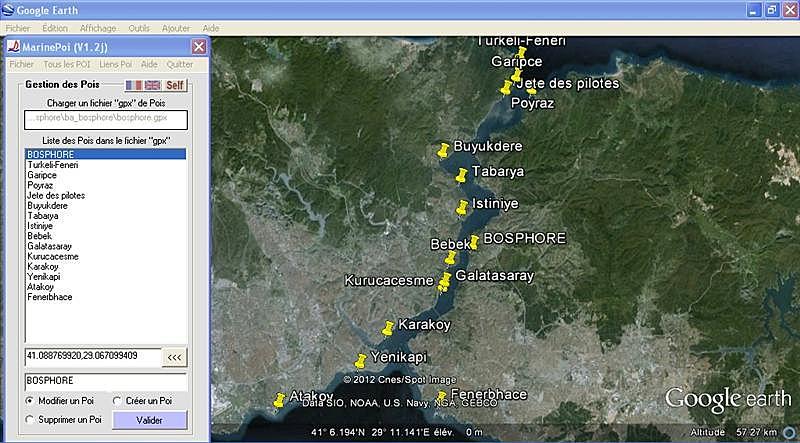This screenshot has width=800, height=443.
Task: Click the Turkeli-Feneri yellow pushpin on map
Action: pos(520,52)
